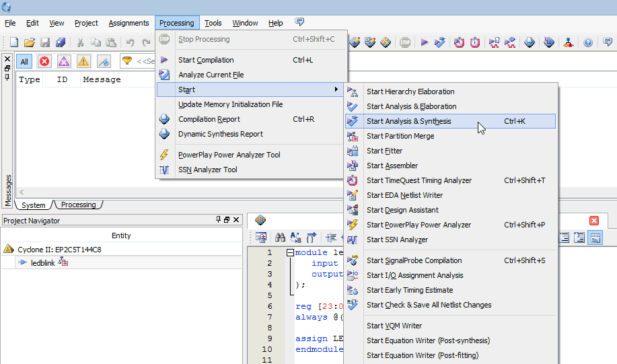Toggle the blue info flag messages filter
617x364 pixels.
click(104, 61)
